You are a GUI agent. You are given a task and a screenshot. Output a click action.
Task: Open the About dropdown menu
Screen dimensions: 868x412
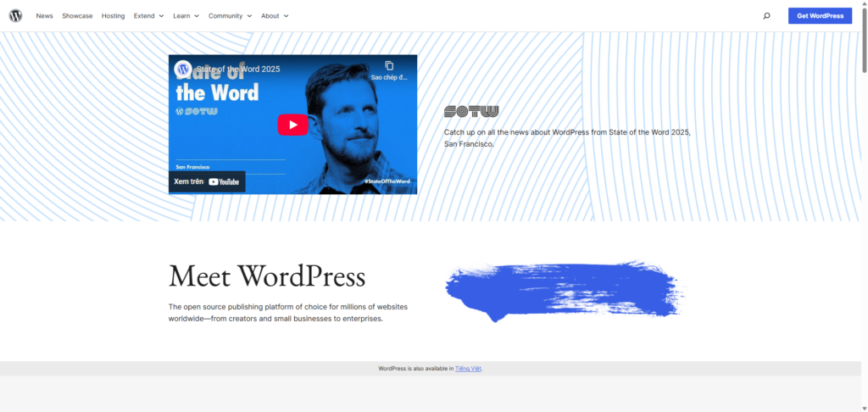275,15
